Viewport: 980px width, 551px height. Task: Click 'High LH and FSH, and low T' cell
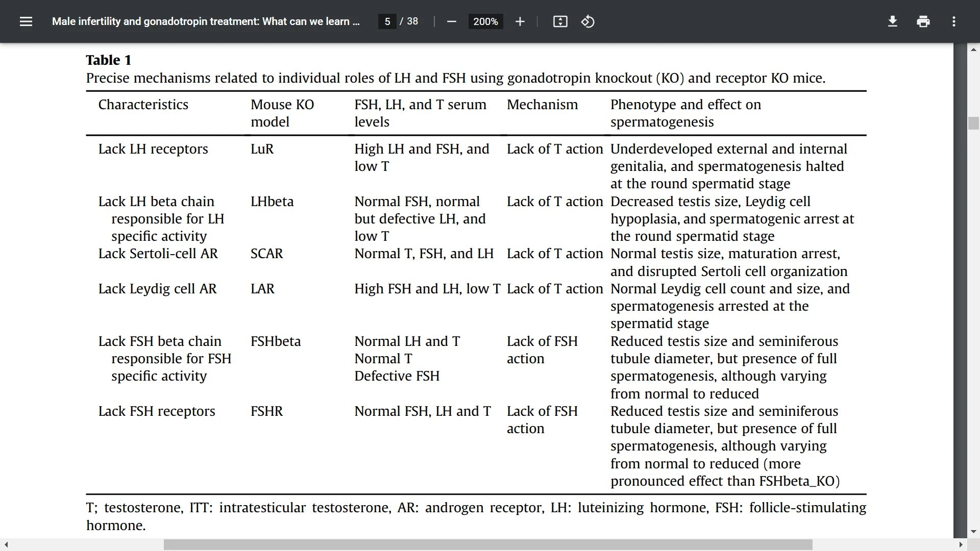[422, 158]
